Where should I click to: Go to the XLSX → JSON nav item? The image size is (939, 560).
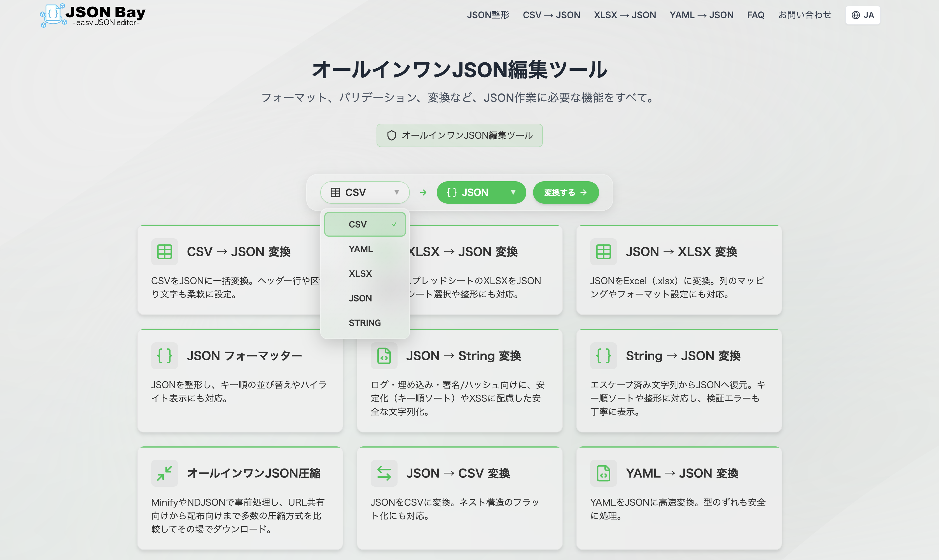tap(625, 15)
